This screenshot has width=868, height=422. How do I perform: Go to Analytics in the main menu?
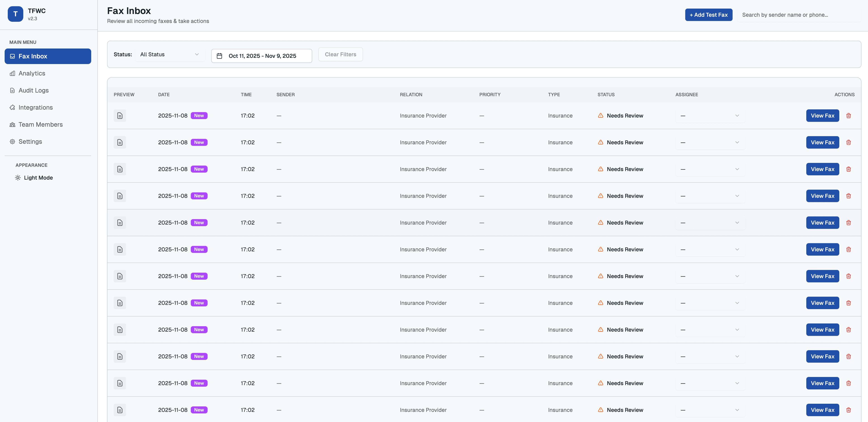(32, 73)
